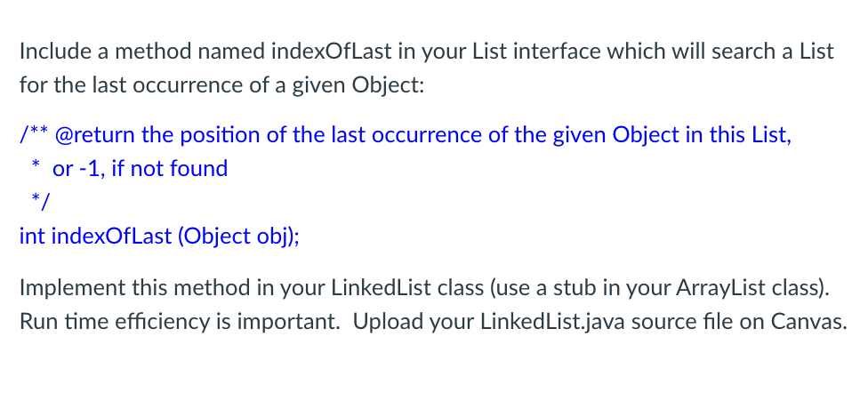
Task: Click the blue 'int indexOfLast (Object obj);' declaration
Action: (x=159, y=237)
